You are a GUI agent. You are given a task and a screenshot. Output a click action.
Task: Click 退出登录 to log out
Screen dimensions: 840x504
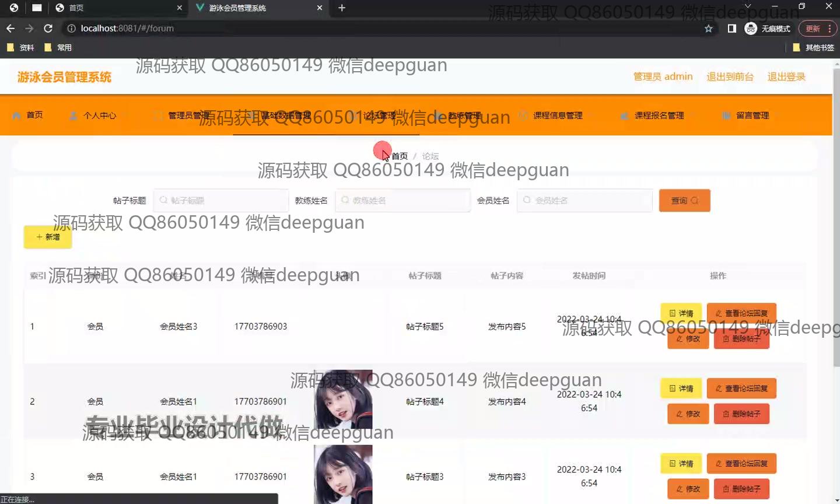786,76
